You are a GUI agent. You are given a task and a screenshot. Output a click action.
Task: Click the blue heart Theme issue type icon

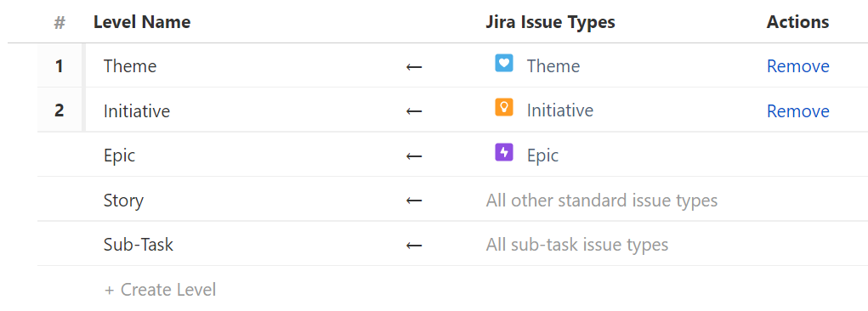tap(504, 63)
